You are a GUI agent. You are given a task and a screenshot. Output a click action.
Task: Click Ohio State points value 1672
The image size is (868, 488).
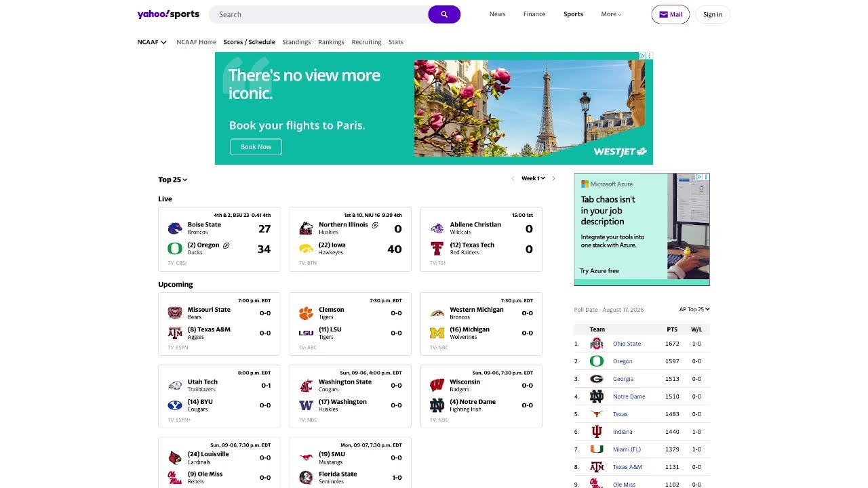click(x=672, y=344)
